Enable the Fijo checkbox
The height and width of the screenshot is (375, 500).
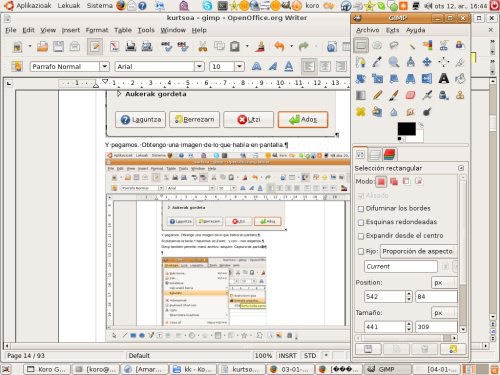coord(361,251)
